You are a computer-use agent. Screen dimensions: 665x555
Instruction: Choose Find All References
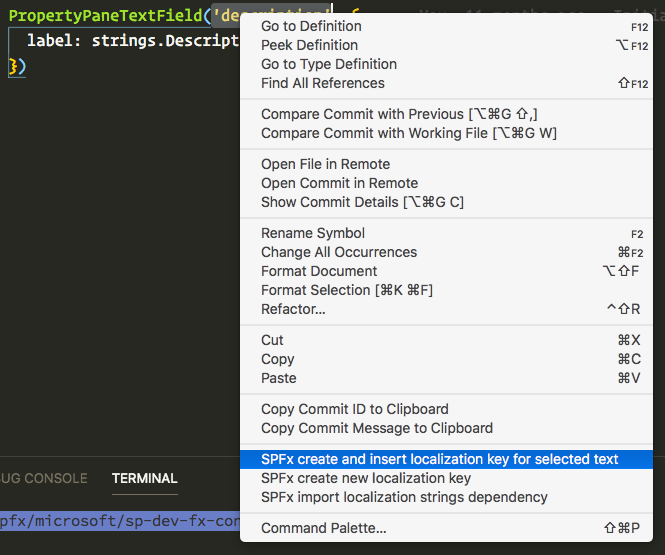click(446, 83)
